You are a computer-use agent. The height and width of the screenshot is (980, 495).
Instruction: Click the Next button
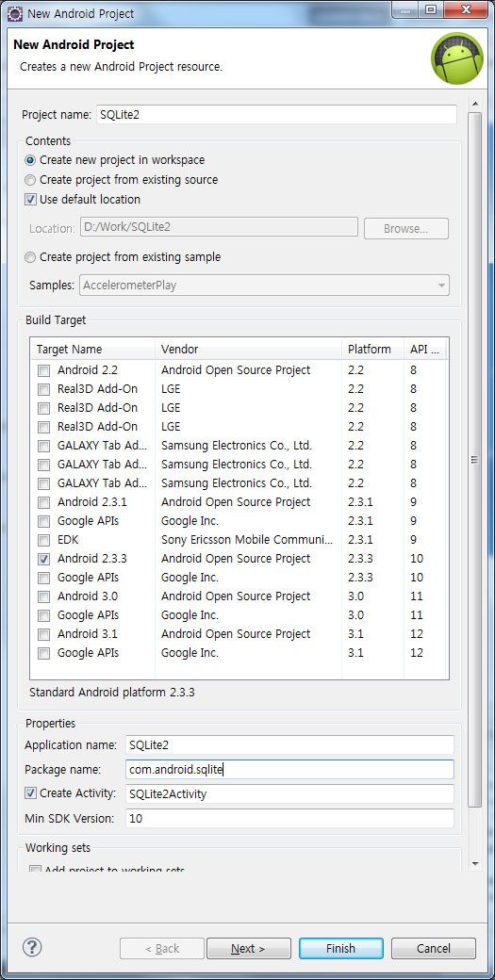pyautogui.click(x=248, y=949)
